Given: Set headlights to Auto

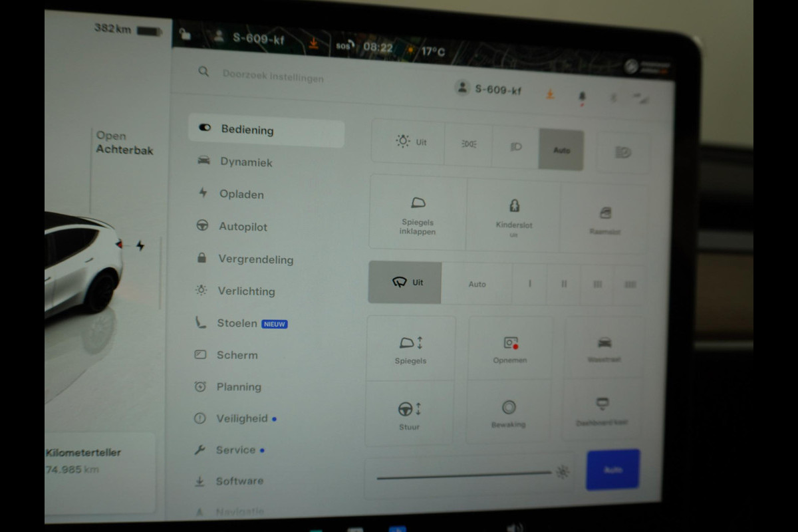Looking at the screenshot, I should pos(561,150).
